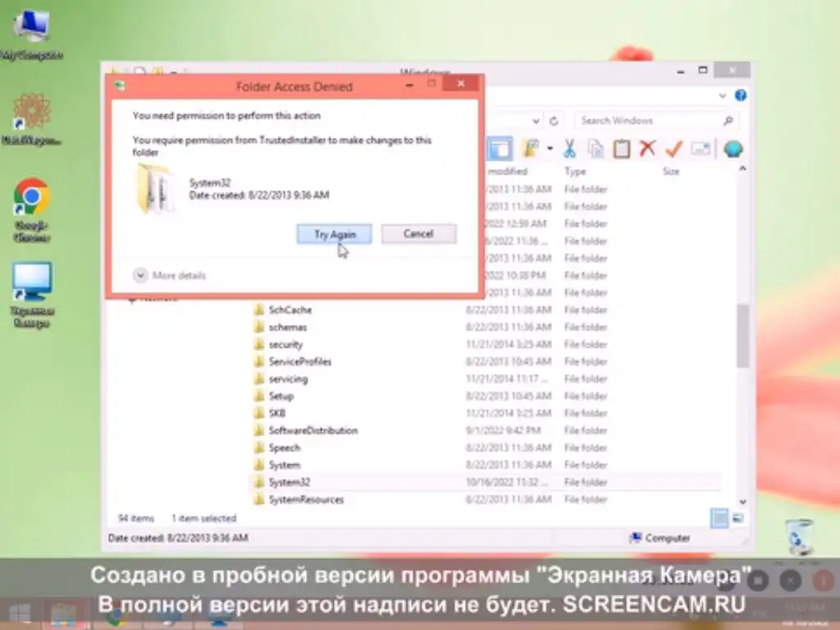Select the flower-shaped desktop shortcut

(31, 119)
